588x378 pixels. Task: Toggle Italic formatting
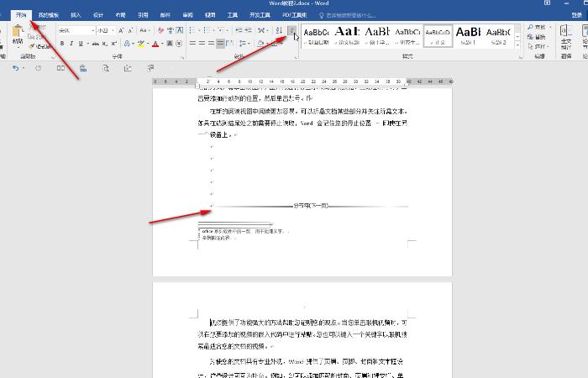tap(71, 44)
